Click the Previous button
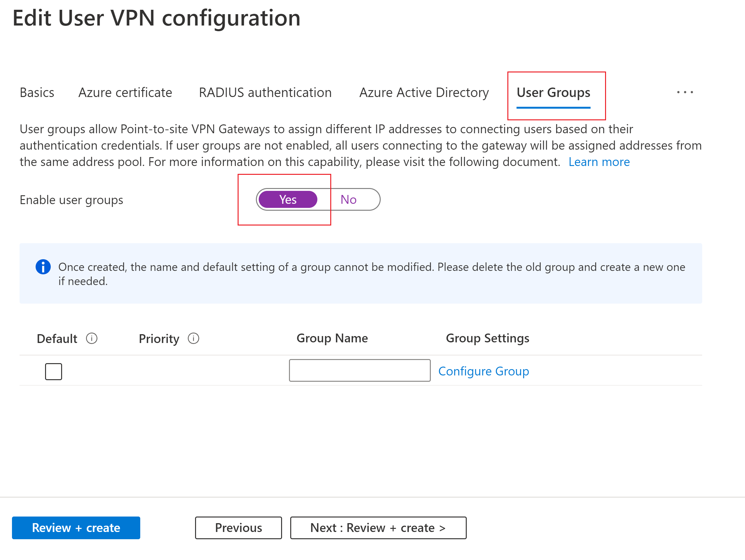 238,527
